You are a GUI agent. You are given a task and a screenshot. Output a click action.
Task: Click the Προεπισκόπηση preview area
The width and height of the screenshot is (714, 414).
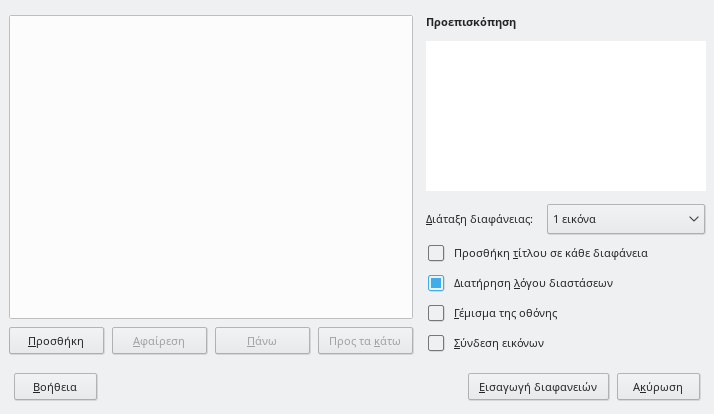[x=566, y=116]
